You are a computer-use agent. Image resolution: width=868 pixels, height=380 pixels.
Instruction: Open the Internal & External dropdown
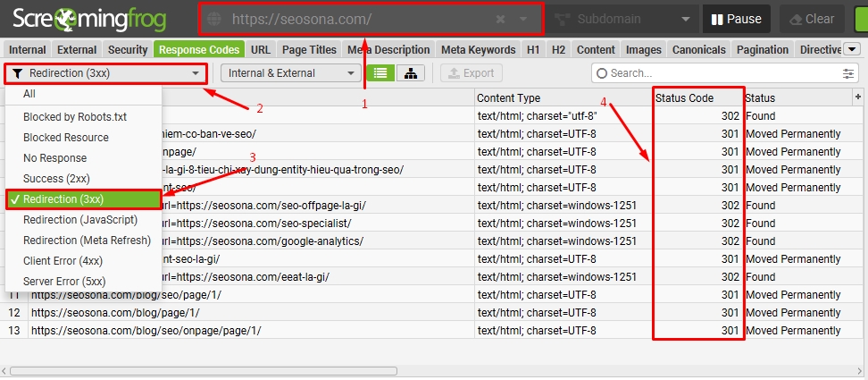(290, 73)
